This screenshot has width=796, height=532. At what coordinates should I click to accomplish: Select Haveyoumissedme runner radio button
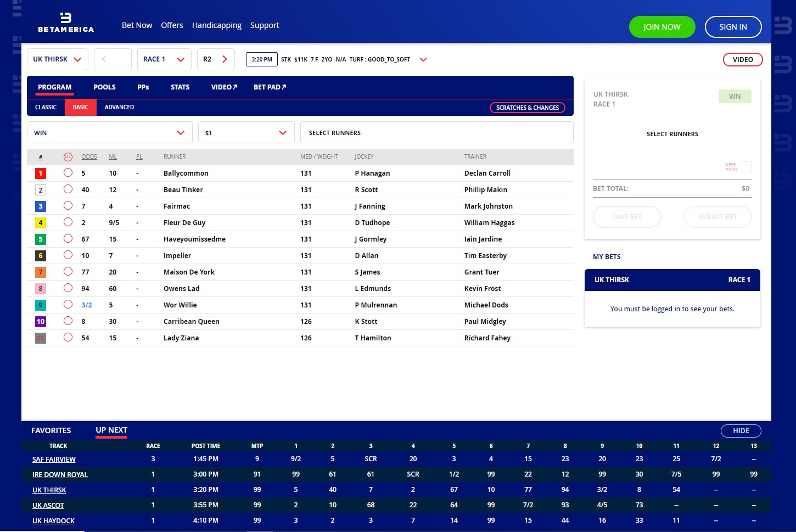click(x=68, y=238)
